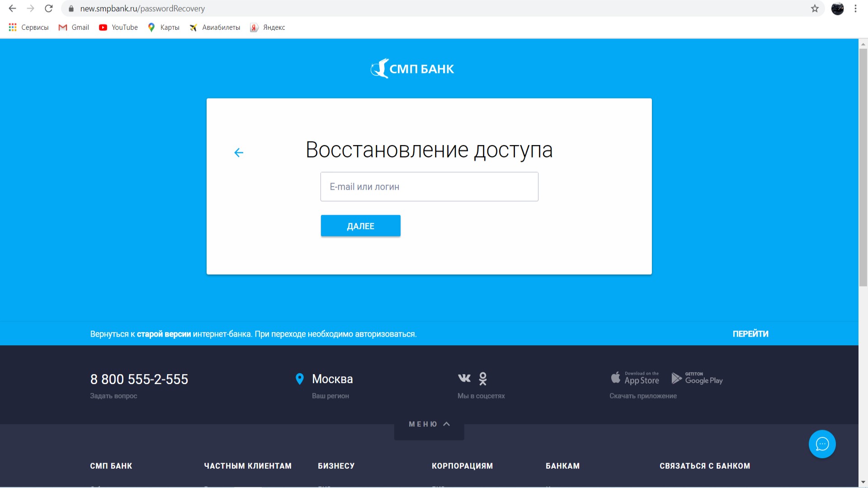Open БАНКАМ footer section
Viewport: 868px width, 488px height.
563,466
